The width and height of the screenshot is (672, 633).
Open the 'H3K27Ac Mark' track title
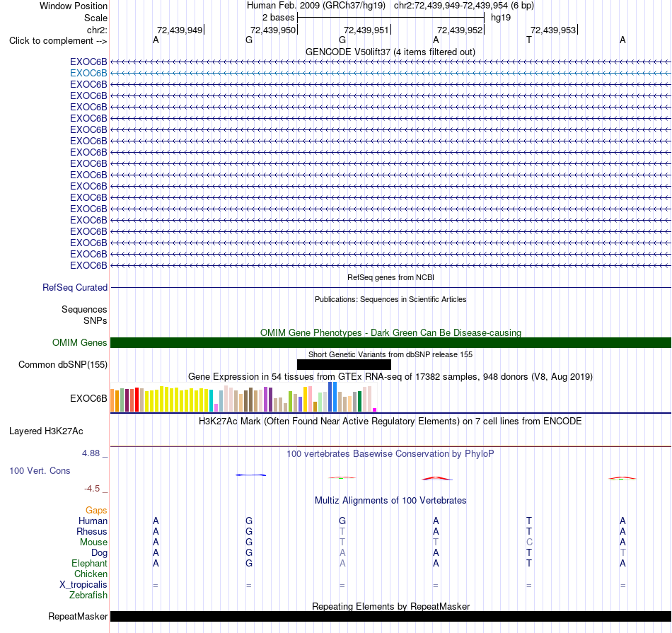tap(390, 422)
